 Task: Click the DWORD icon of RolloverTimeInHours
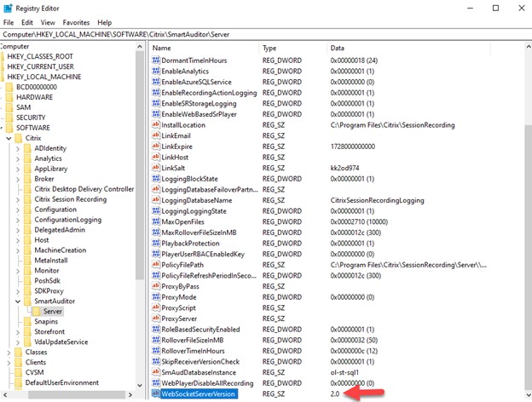[156, 351]
